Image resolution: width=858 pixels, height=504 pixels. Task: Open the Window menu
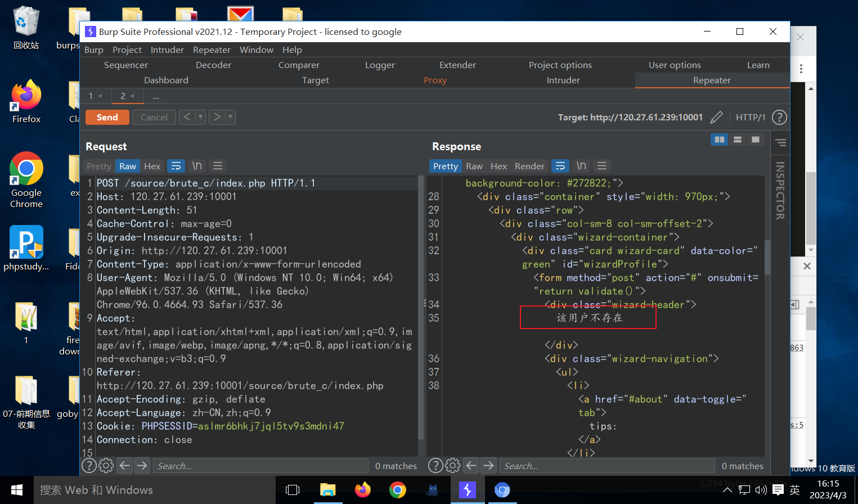coord(257,49)
